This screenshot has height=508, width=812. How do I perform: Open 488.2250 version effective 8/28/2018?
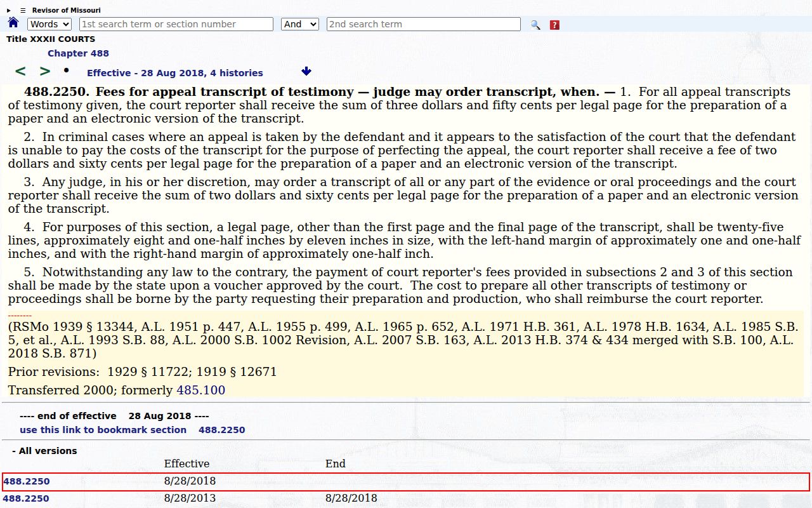(27, 481)
